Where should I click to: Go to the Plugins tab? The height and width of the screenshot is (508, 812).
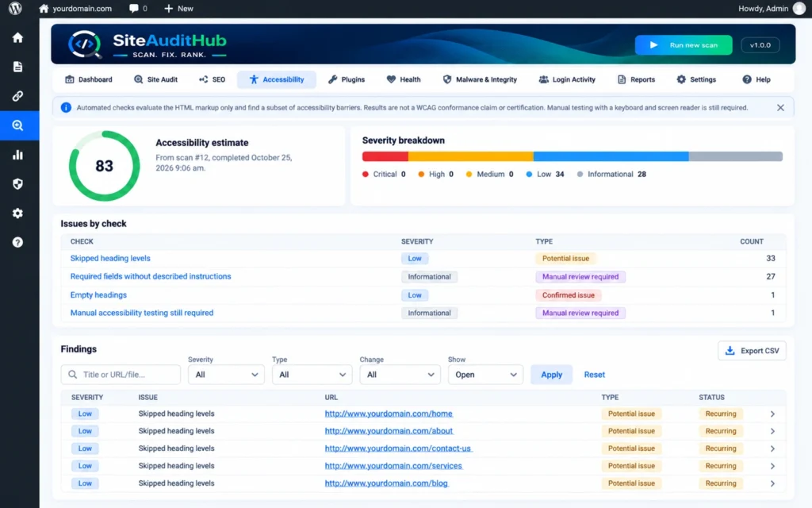(347, 79)
